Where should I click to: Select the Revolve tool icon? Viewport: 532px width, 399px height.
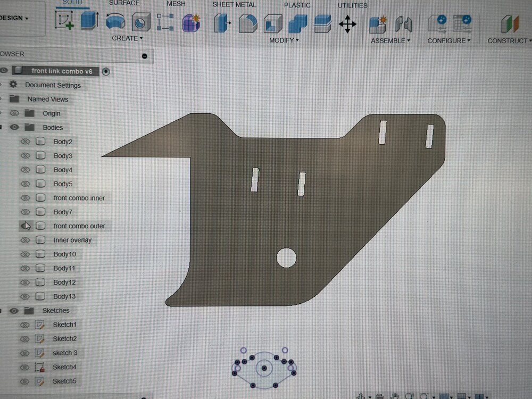point(115,21)
